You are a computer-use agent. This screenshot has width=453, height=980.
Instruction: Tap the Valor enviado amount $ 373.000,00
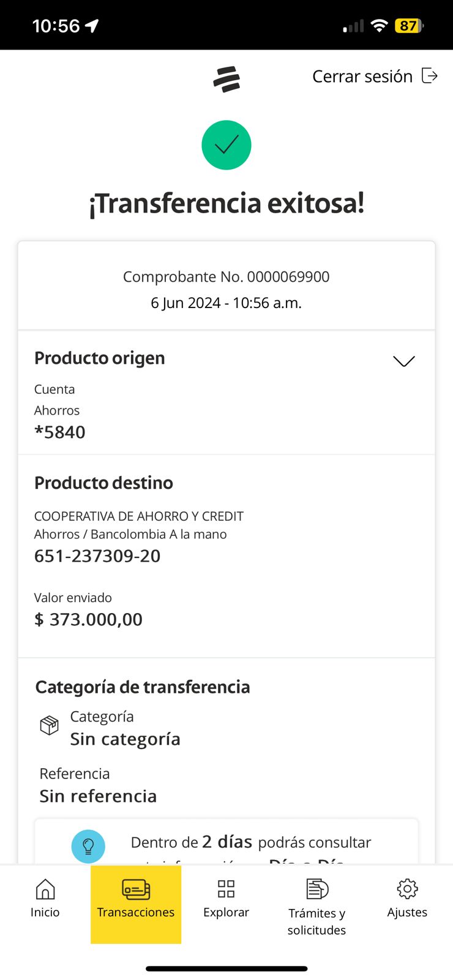point(88,619)
